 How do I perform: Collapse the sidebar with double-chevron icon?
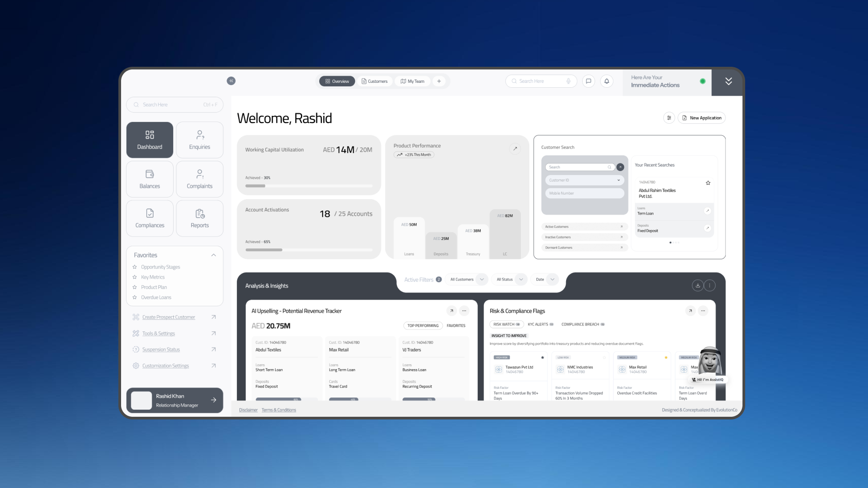tap(231, 81)
